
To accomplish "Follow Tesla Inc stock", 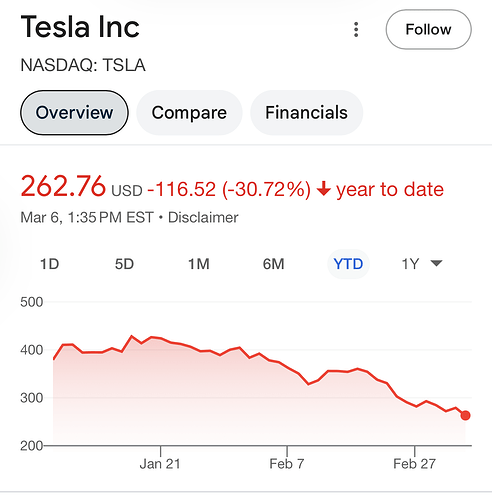I will (x=428, y=29).
